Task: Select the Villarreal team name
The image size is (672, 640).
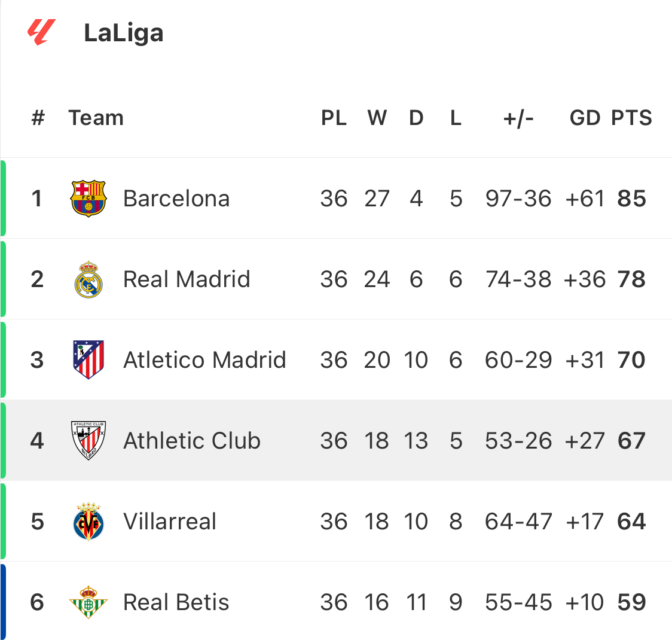Action: tap(170, 521)
